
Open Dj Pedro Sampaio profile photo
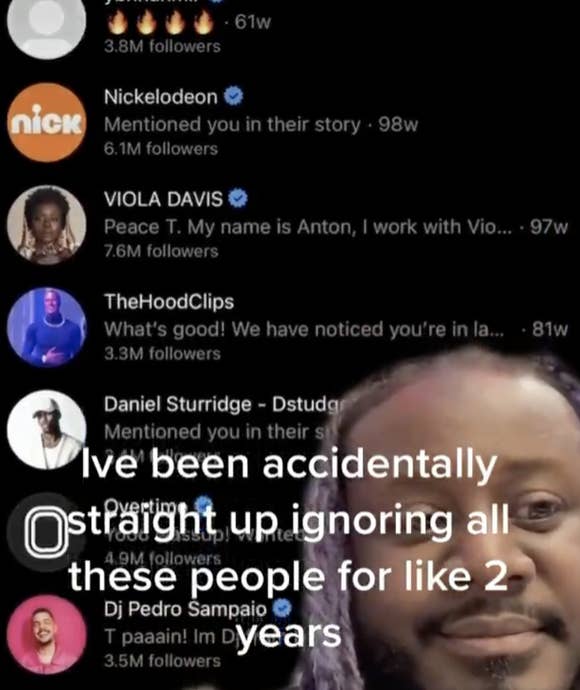(46, 635)
